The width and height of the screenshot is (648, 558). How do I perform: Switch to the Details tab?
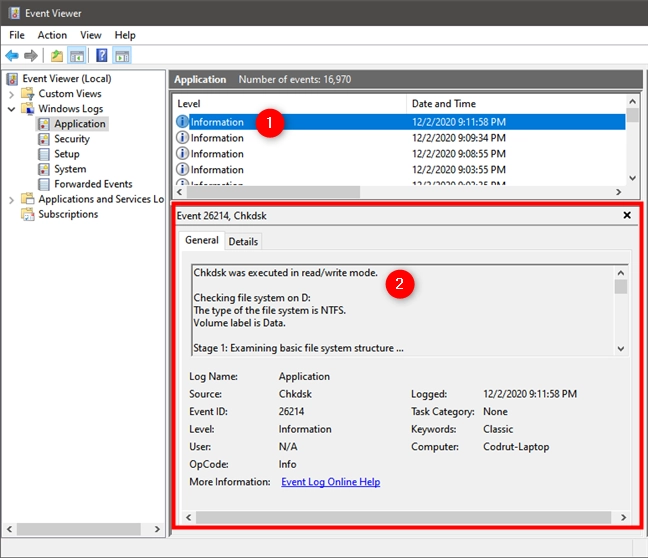coord(243,241)
